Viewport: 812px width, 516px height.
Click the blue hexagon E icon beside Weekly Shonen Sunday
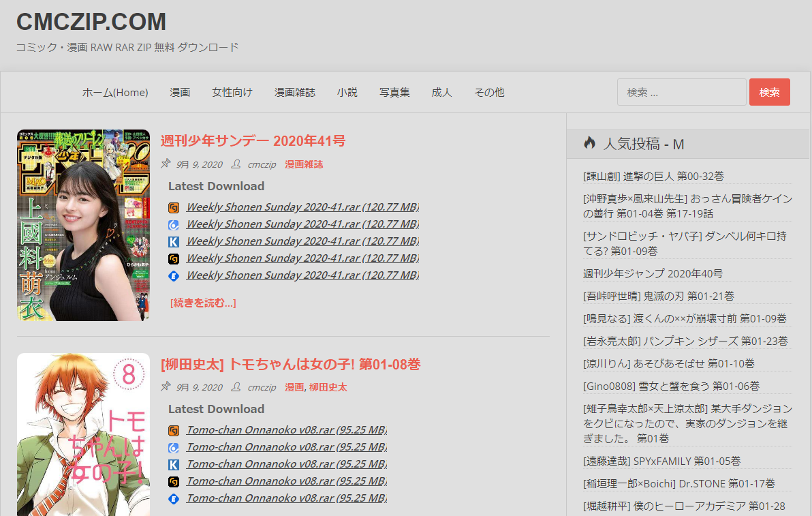click(x=174, y=276)
